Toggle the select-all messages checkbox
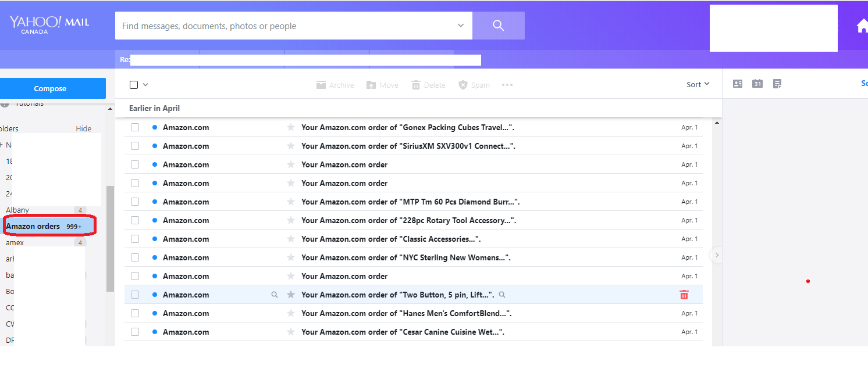Viewport: 868px width, 387px height. [134, 85]
